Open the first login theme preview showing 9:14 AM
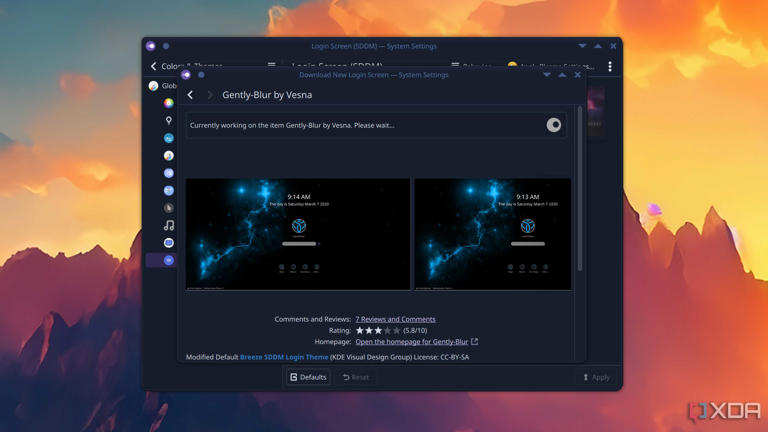This screenshot has width=768, height=432. (298, 234)
